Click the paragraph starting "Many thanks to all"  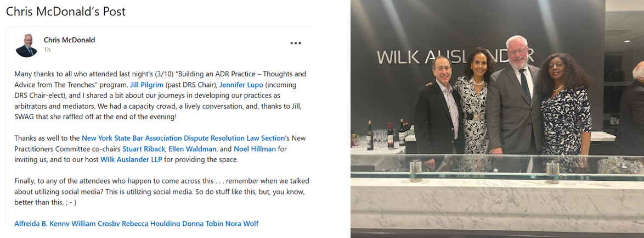click(160, 95)
